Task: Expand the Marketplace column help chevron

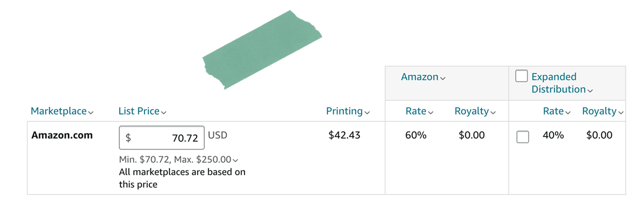Action: pos(91,113)
